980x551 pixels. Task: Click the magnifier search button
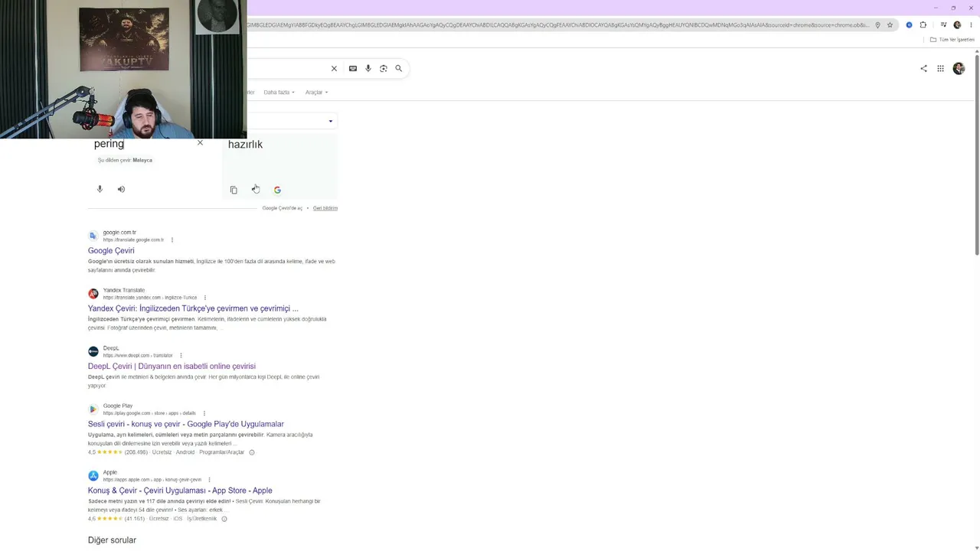pos(398,68)
